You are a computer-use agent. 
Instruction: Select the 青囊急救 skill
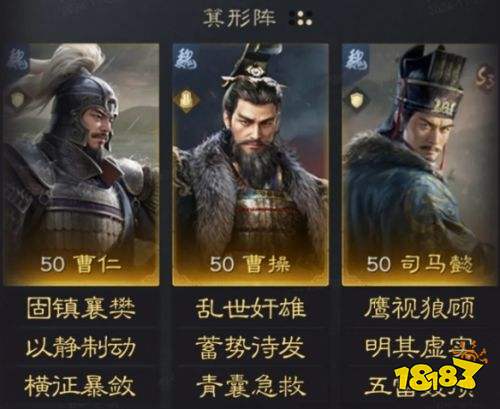(x=250, y=386)
